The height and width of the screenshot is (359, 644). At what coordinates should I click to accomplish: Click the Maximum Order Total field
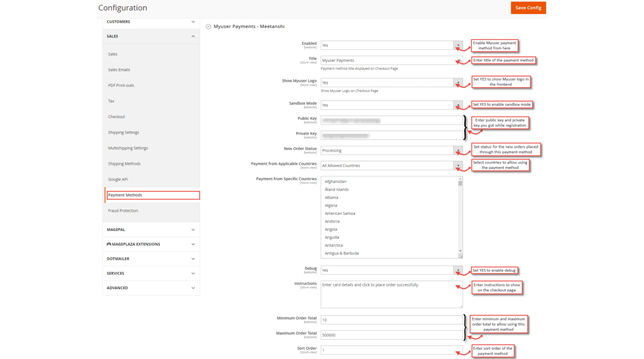point(391,335)
